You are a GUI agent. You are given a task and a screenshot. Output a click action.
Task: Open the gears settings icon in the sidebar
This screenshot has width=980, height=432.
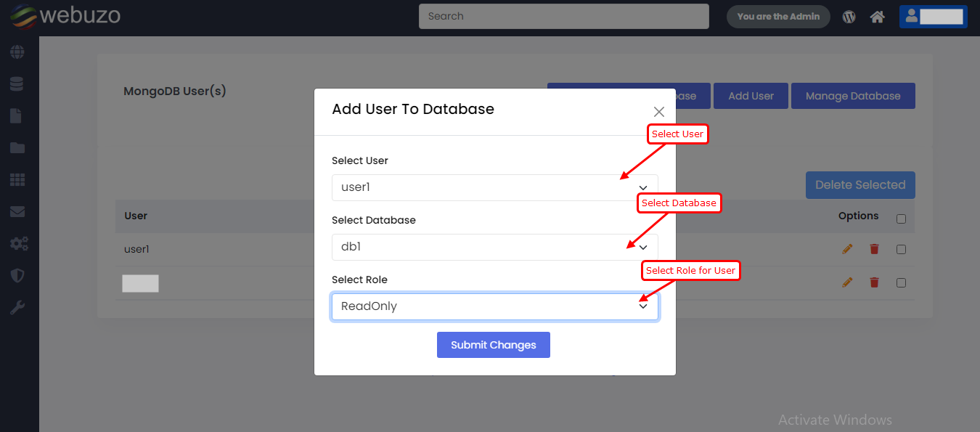pyautogui.click(x=18, y=244)
